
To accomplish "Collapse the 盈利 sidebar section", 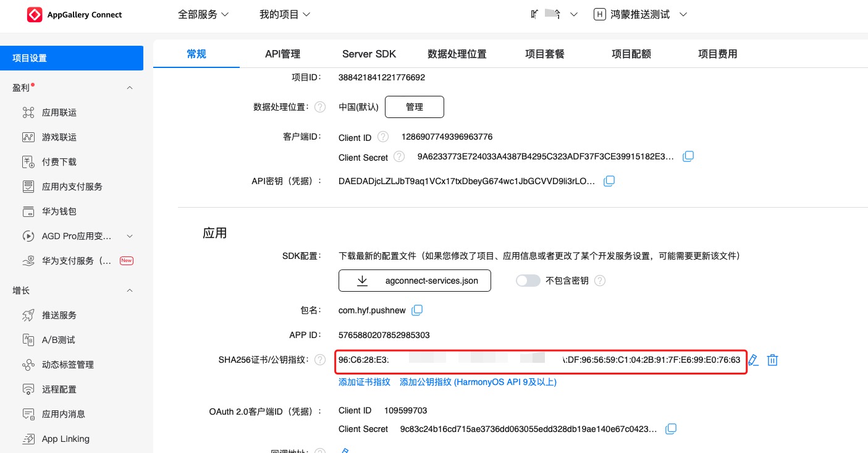I will point(130,88).
